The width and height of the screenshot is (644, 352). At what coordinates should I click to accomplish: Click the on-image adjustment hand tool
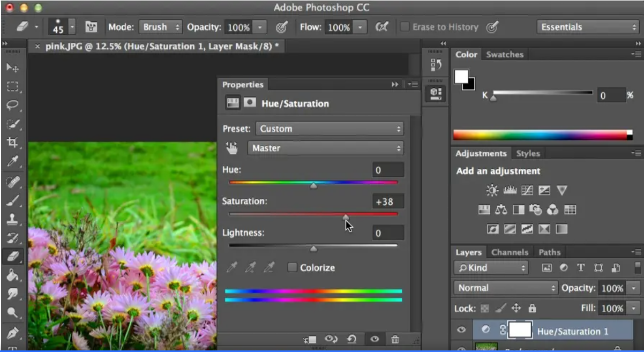[x=232, y=148]
